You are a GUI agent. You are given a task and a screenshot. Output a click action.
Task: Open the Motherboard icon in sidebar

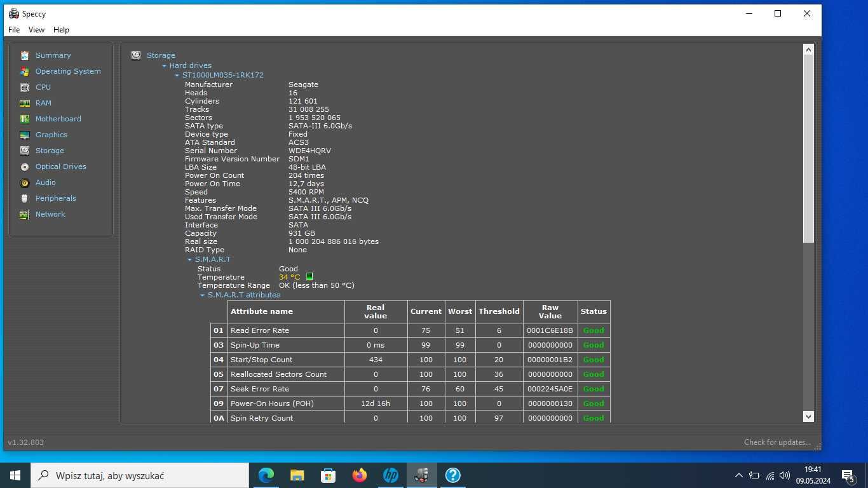pyautogui.click(x=24, y=119)
